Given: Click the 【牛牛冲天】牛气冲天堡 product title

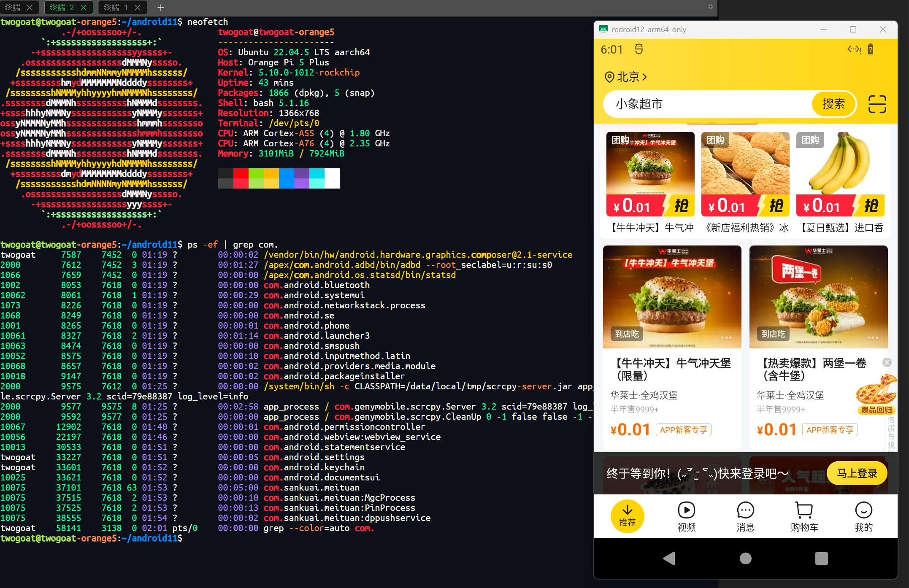Looking at the screenshot, I should pyautogui.click(x=671, y=369).
